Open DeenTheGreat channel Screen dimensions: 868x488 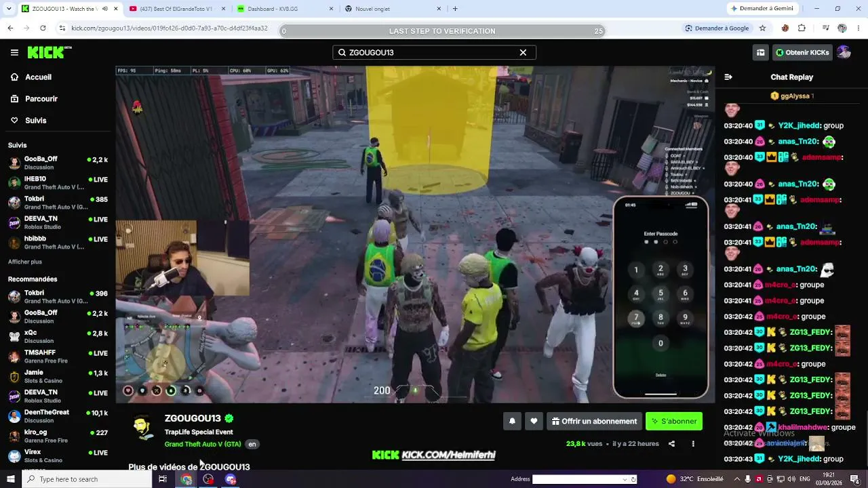(x=58, y=416)
